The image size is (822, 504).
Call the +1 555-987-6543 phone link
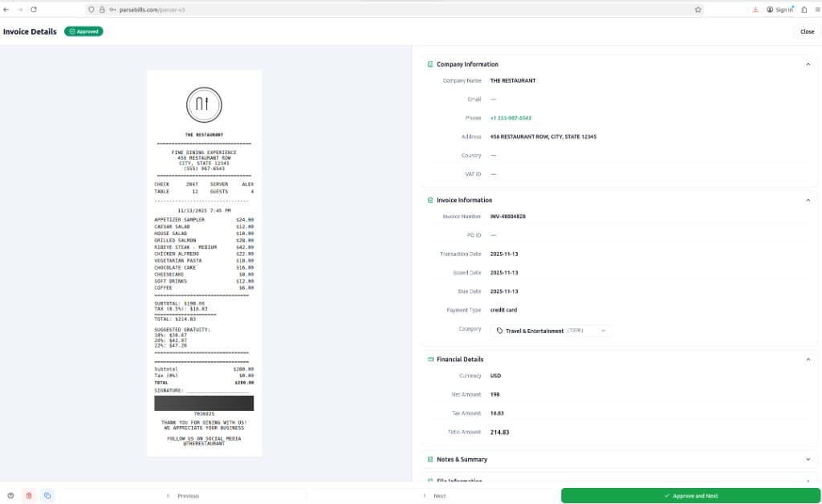[x=512, y=118]
